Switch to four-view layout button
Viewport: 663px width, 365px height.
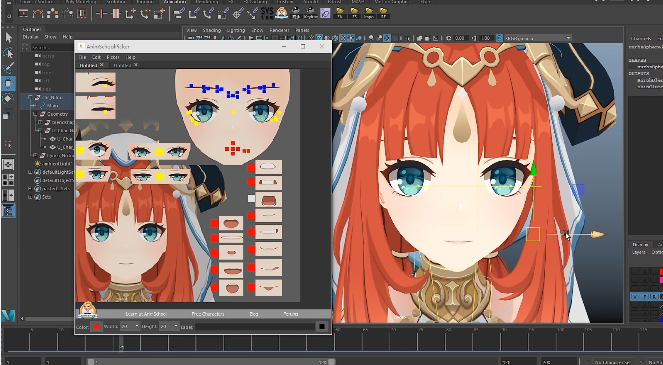8,180
